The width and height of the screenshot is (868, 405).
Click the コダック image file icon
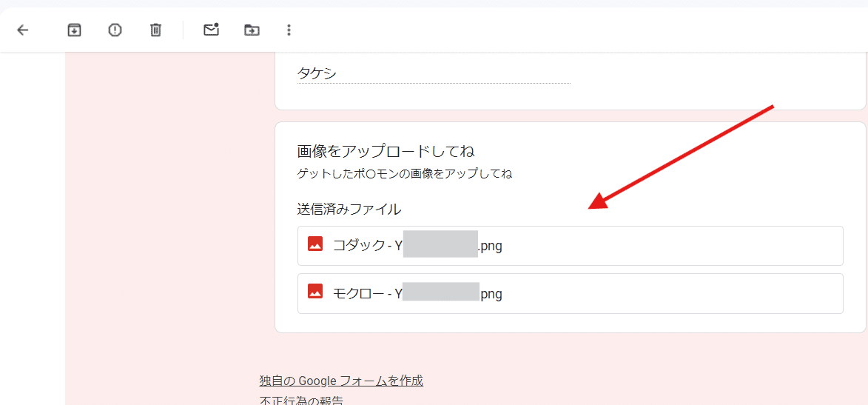315,244
